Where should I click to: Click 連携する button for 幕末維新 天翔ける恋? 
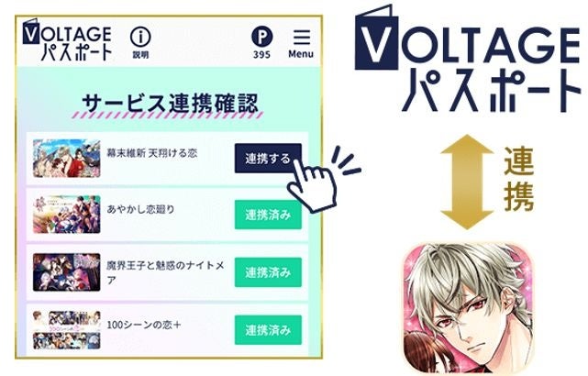point(268,159)
